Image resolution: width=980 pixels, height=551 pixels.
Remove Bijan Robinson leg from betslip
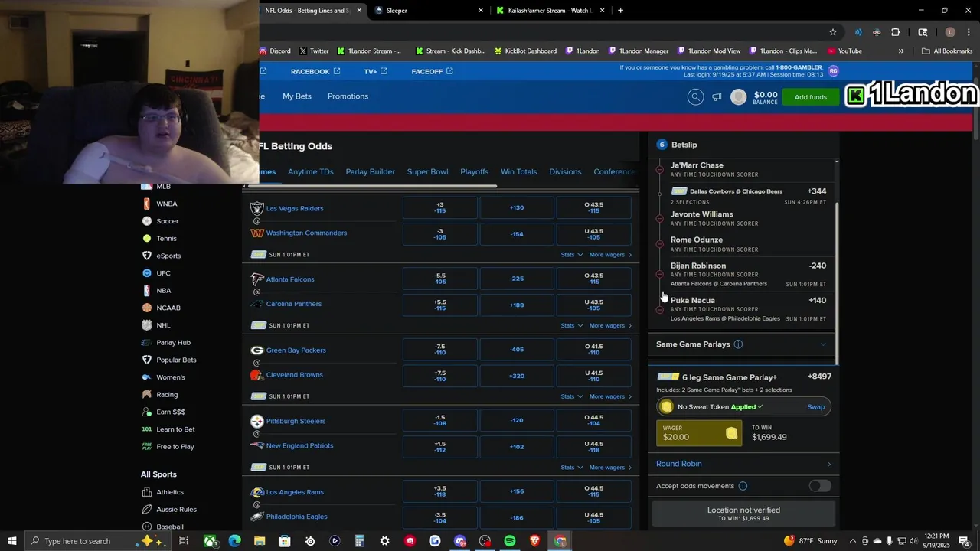pyautogui.click(x=660, y=274)
